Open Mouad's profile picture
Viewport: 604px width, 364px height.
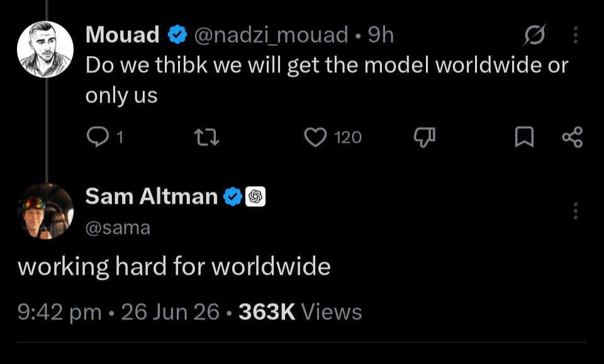(45, 49)
